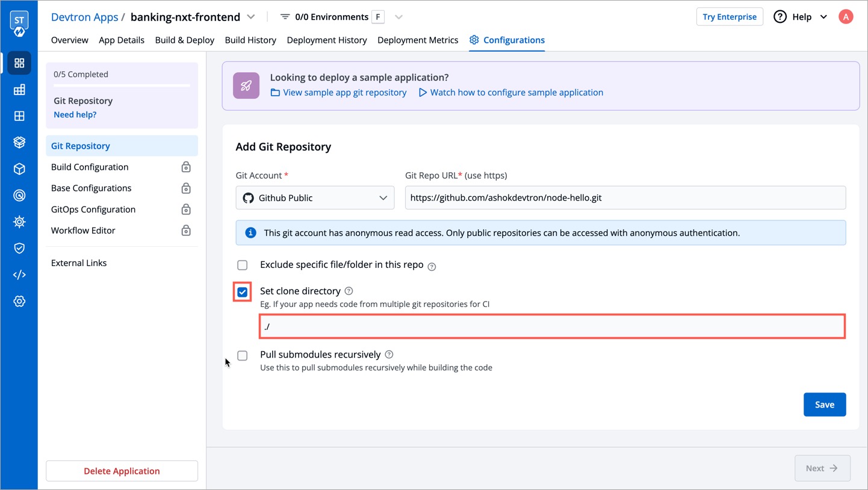
Task: Click the Git Repo URL input field
Action: 625,198
